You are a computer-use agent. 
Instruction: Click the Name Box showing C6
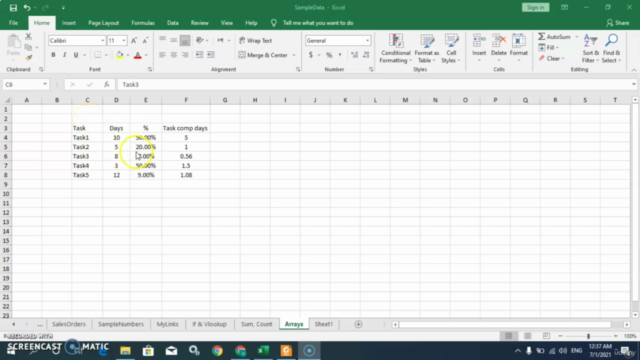tap(25, 84)
